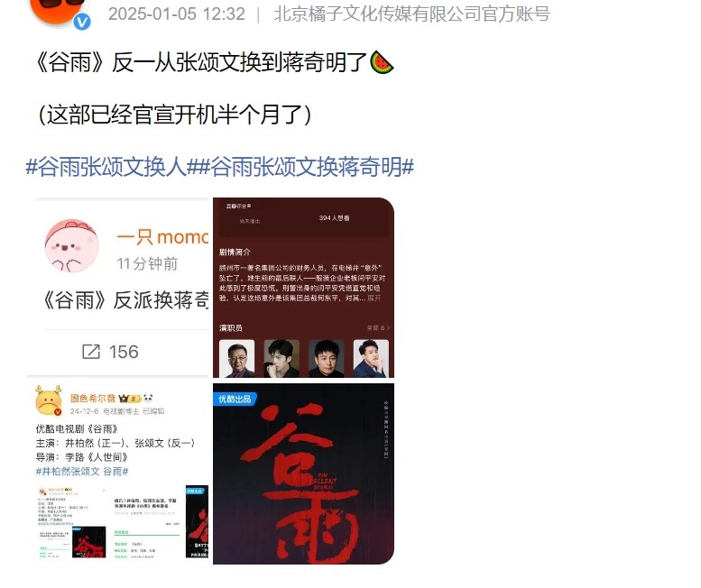Click the share icon beside 156
The height and width of the screenshot is (588, 701).
click(x=91, y=352)
